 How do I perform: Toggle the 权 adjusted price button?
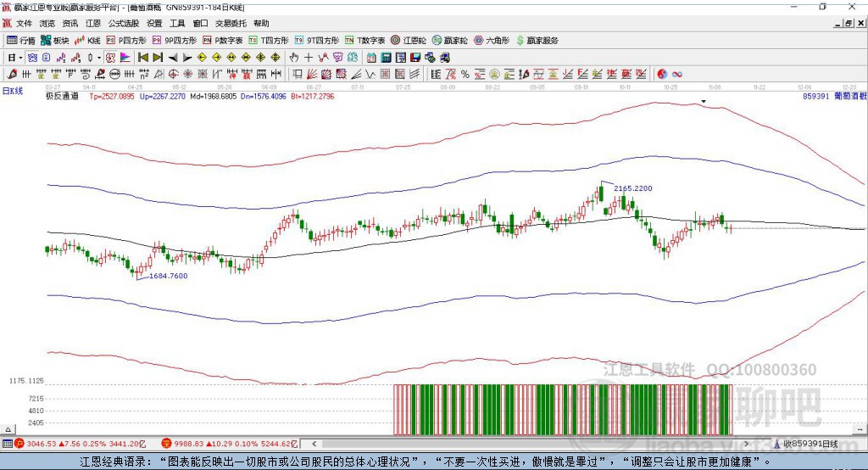click(x=110, y=58)
